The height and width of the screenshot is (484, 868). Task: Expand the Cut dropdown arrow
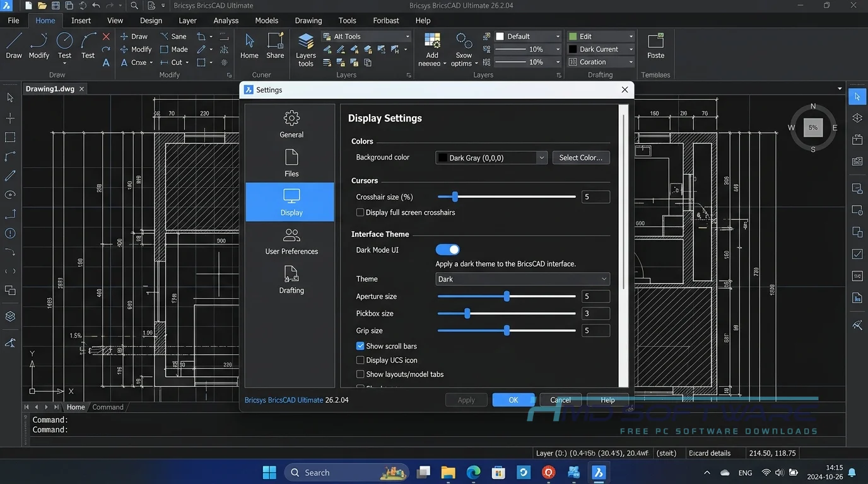click(x=188, y=62)
